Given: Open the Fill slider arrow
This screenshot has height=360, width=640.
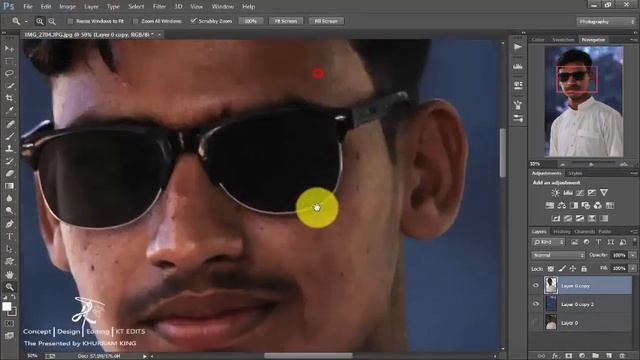Looking at the screenshot, I should (632, 269).
